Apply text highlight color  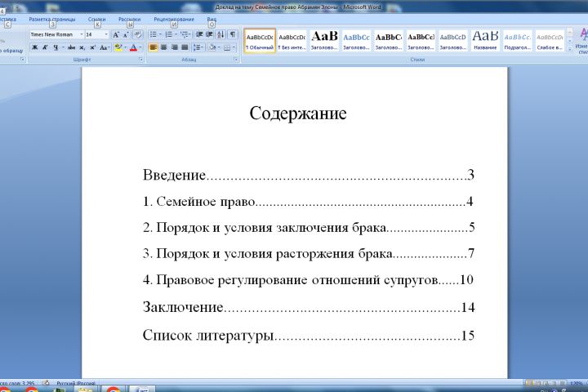118,47
